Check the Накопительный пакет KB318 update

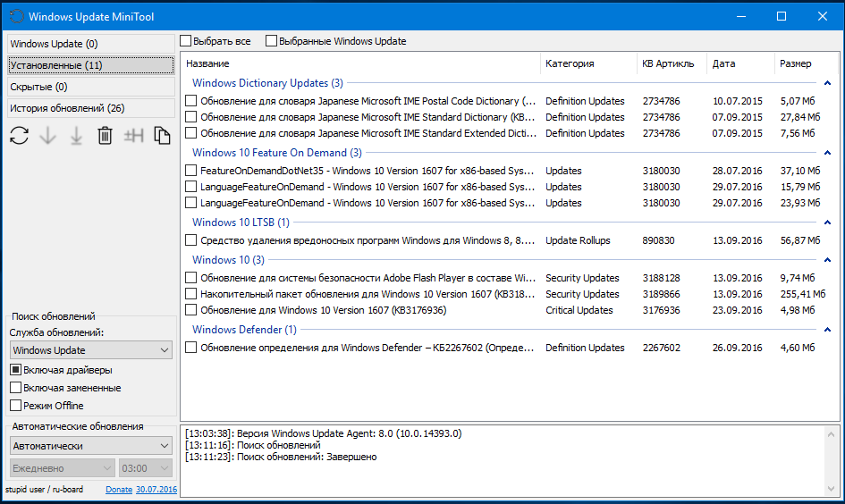point(190,294)
